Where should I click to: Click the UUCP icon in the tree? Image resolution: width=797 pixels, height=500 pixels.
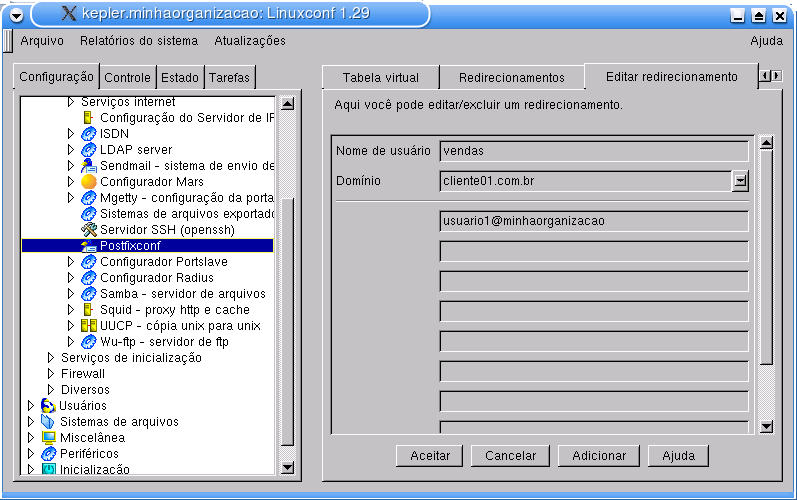pos(88,326)
